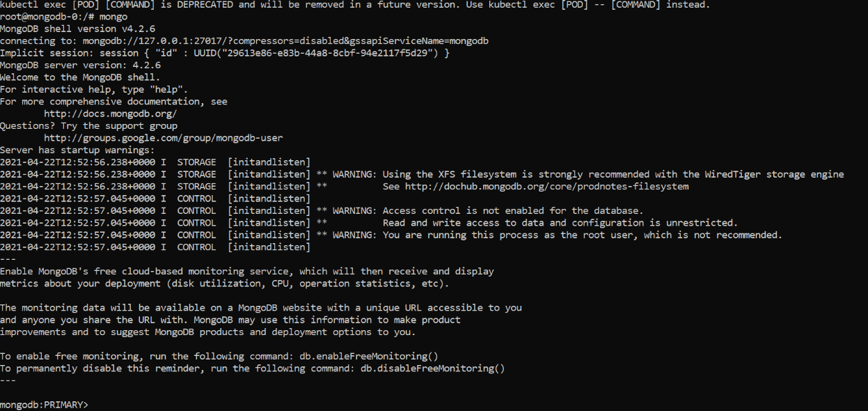Open the docs.mongodb.org documentation URL
Screen dimensions: 868x411
(x=110, y=114)
